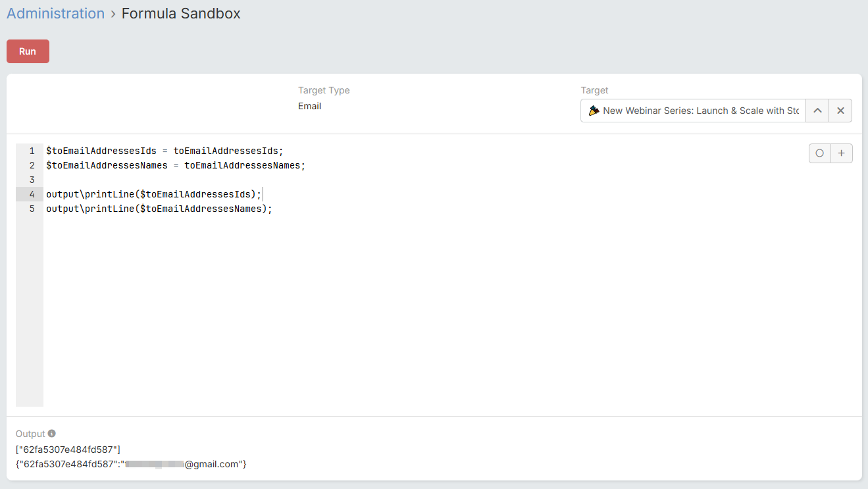
Task: Place cursor on printLine($toEmailAddressesNames) line
Action: pyautogui.click(x=159, y=209)
